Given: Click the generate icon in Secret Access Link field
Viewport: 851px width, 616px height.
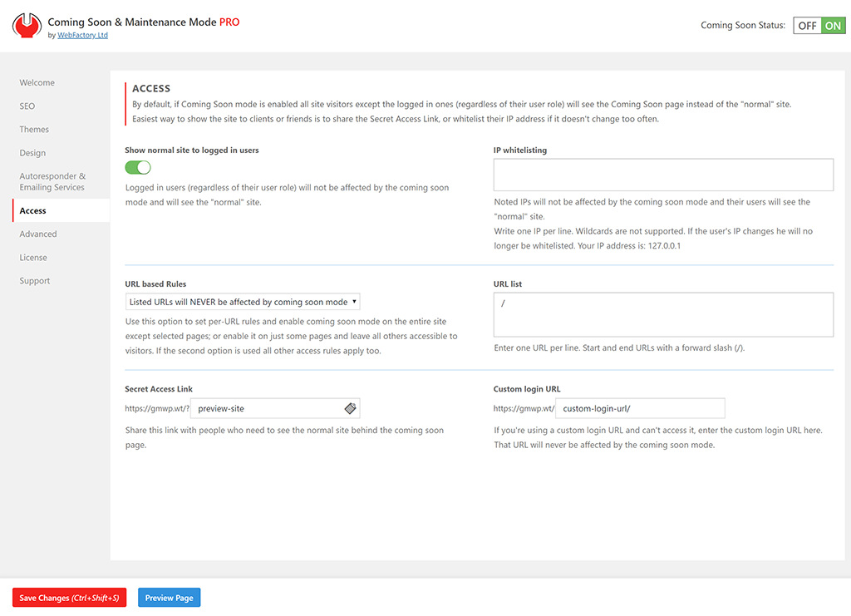Looking at the screenshot, I should [350, 408].
